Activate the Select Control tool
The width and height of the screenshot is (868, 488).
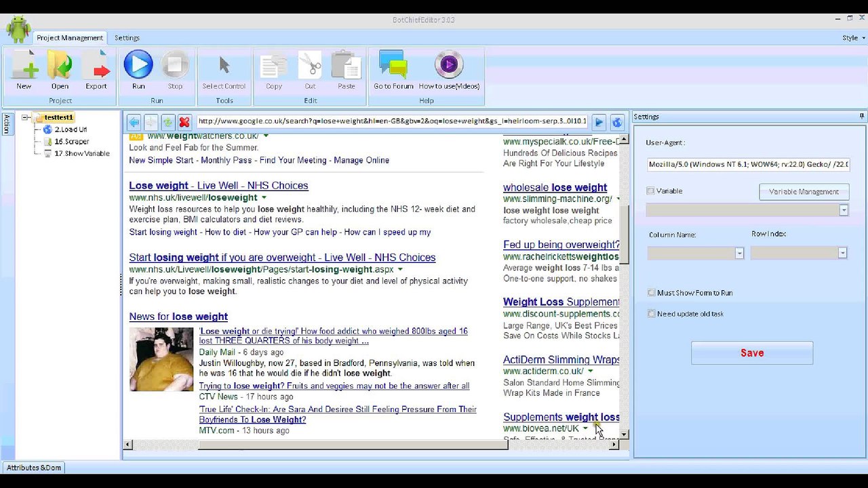[224, 70]
